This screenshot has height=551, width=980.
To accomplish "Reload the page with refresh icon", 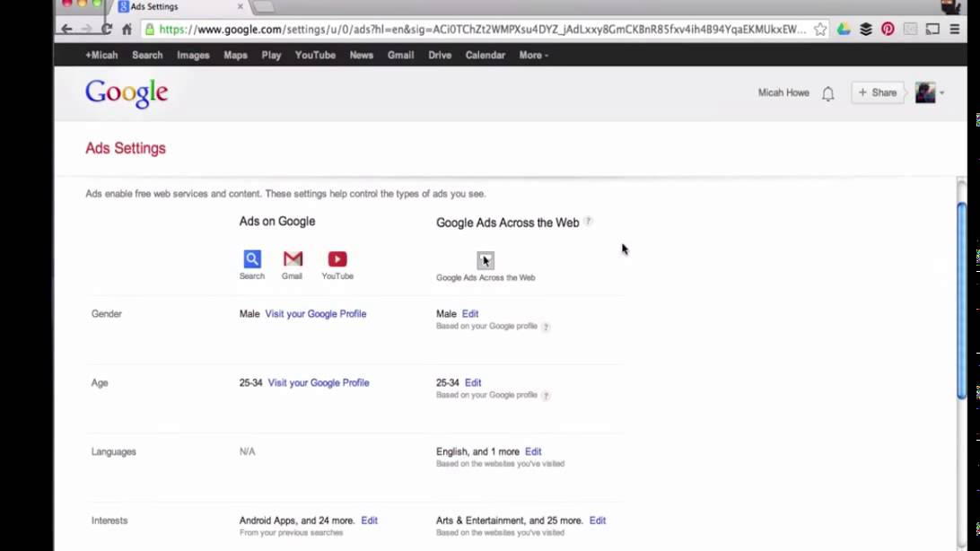I will tap(107, 29).
